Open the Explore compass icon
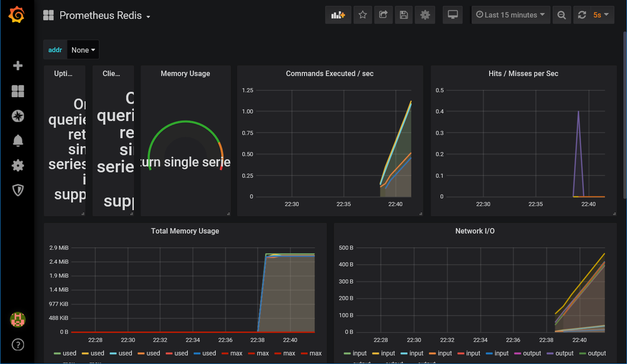 coord(18,116)
